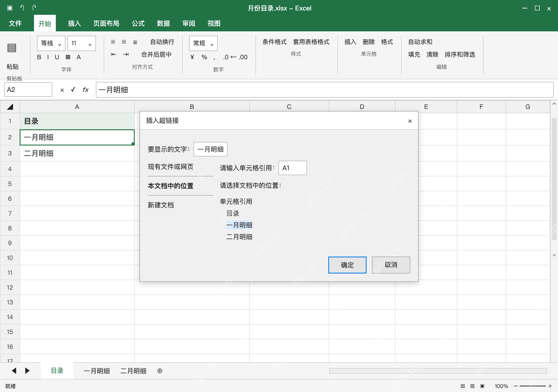Click the Redo arrow in title bar
This screenshot has height=392, width=558.
(x=34, y=8)
